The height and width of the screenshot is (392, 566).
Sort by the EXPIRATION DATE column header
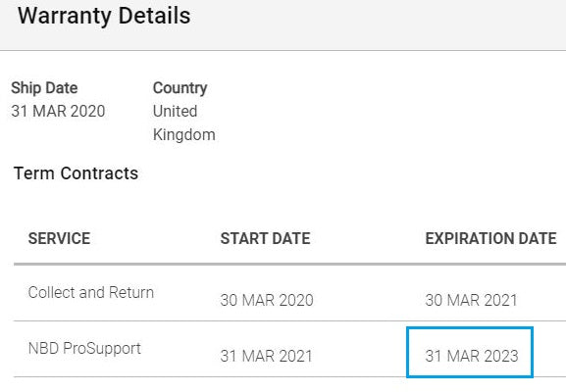(490, 238)
